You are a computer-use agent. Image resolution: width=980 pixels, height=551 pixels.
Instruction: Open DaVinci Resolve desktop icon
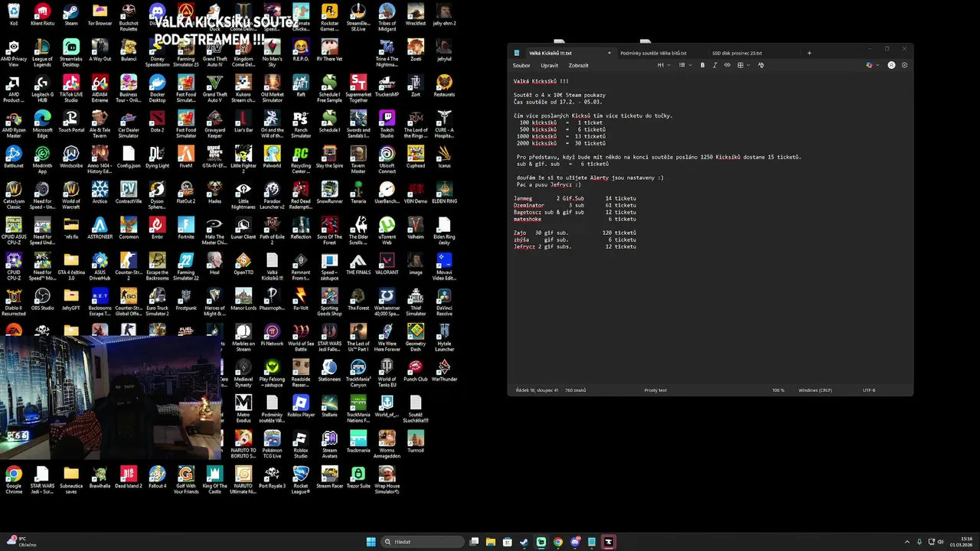(444, 302)
